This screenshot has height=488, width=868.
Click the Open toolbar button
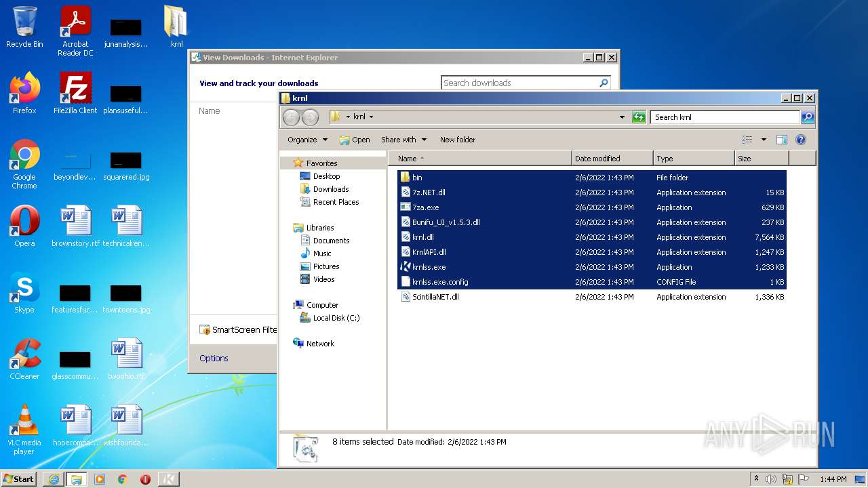click(355, 140)
